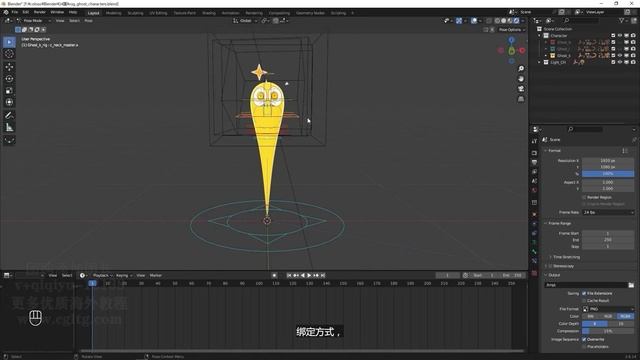Click the Blender logo menu icon

tap(6, 12)
